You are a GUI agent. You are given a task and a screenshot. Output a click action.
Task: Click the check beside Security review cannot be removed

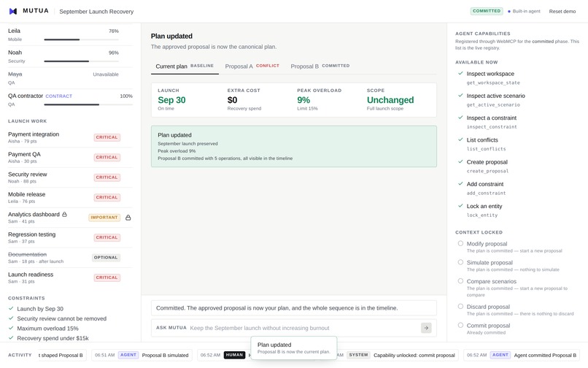click(x=11, y=318)
